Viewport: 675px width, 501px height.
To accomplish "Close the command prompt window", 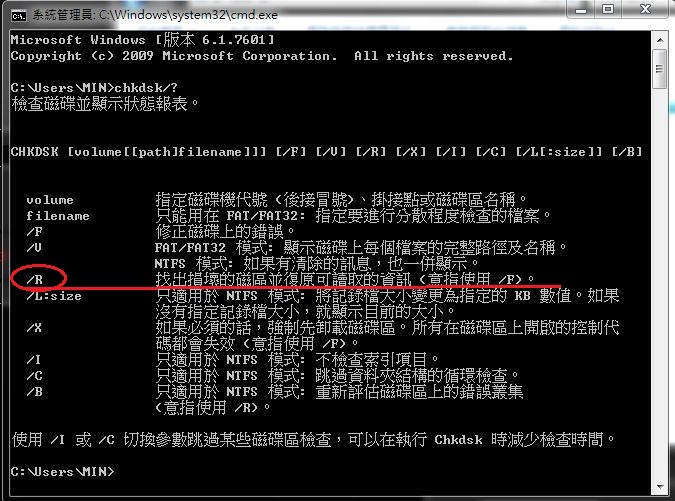I will (645, 9).
